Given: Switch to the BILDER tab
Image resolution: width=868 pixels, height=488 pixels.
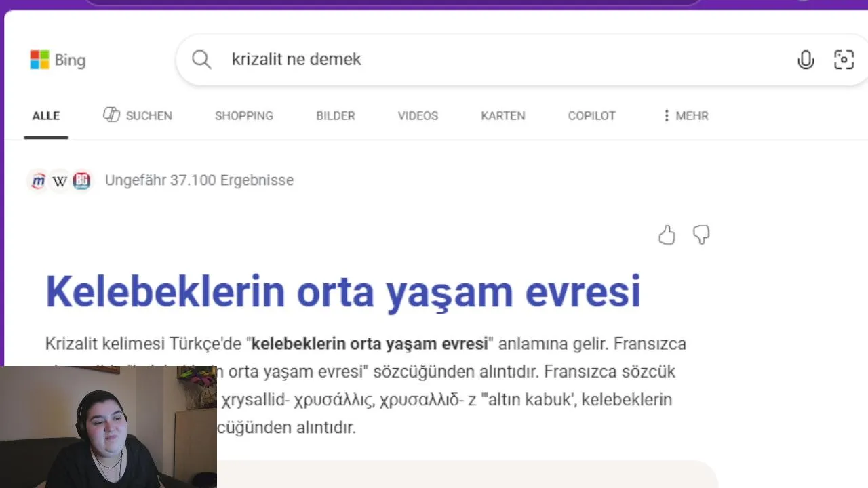Looking at the screenshot, I should click(x=336, y=116).
